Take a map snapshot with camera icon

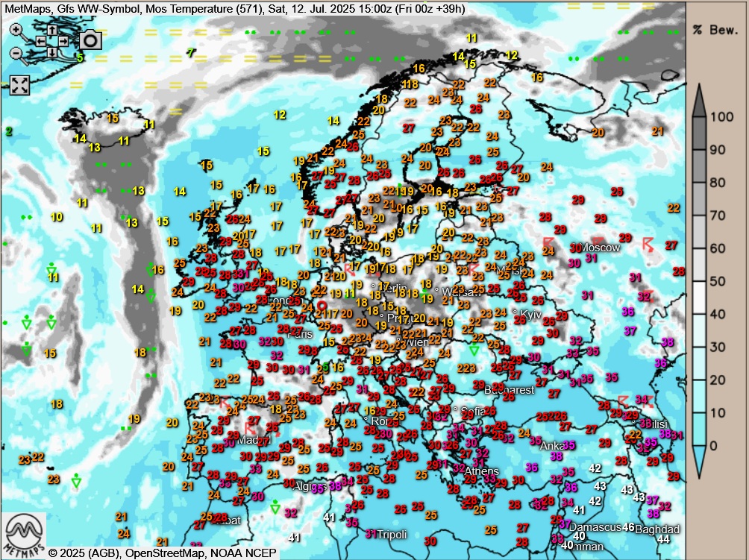click(90, 40)
